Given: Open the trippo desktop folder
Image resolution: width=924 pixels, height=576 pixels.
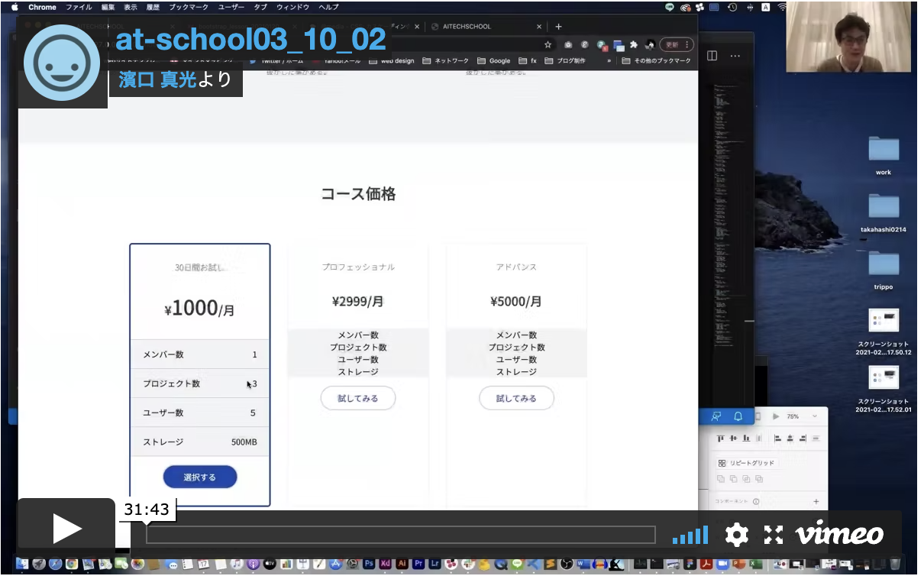Looking at the screenshot, I should tap(884, 269).
